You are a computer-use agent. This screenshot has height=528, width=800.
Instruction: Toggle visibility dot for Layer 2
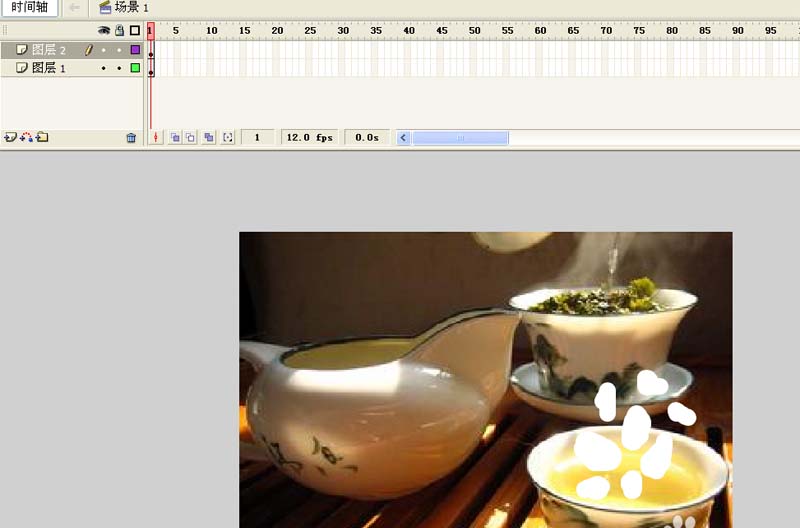click(x=104, y=50)
